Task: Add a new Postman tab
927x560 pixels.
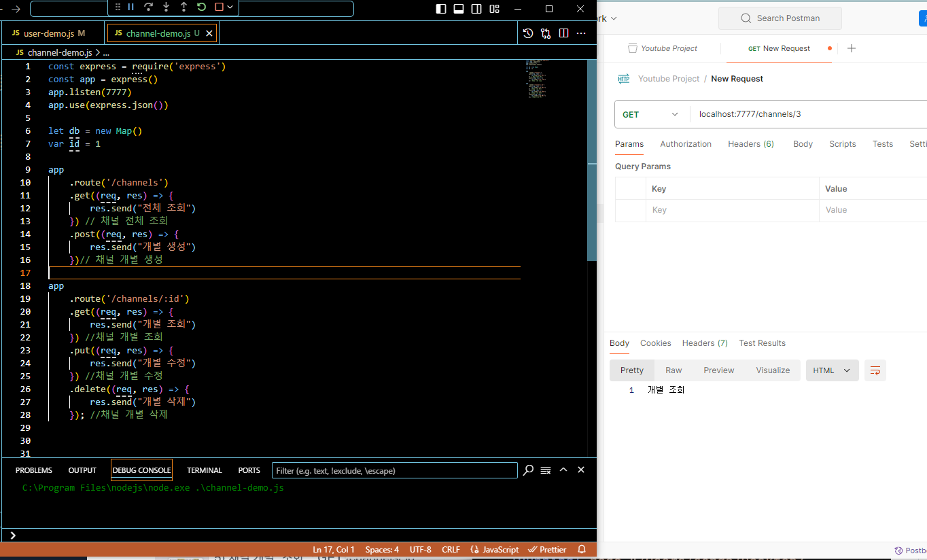Action: 852,48
